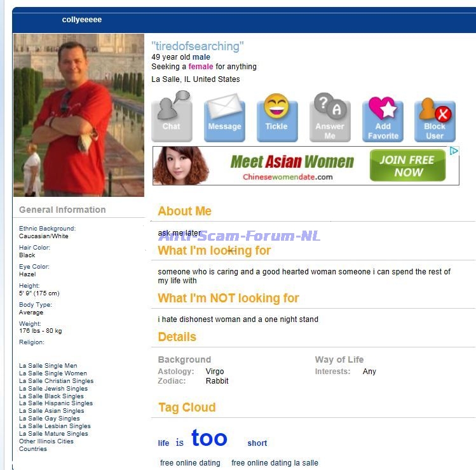Block User with red X icon
The height and width of the screenshot is (470, 476).
click(x=435, y=119)
